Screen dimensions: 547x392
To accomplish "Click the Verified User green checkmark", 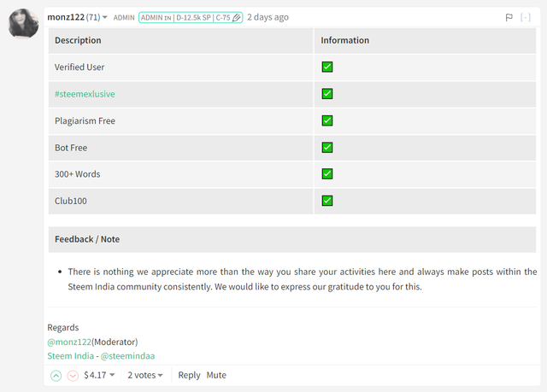I will pos(327,67).
